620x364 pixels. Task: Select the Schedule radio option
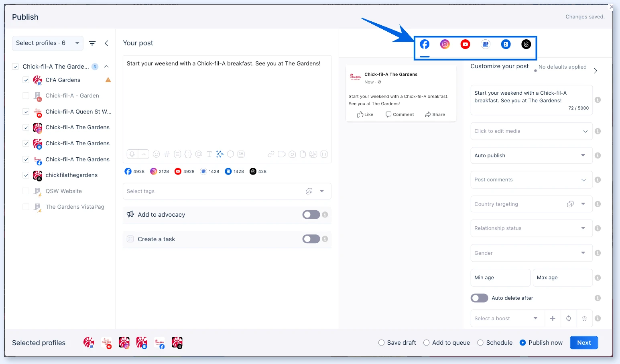point(480,343)
